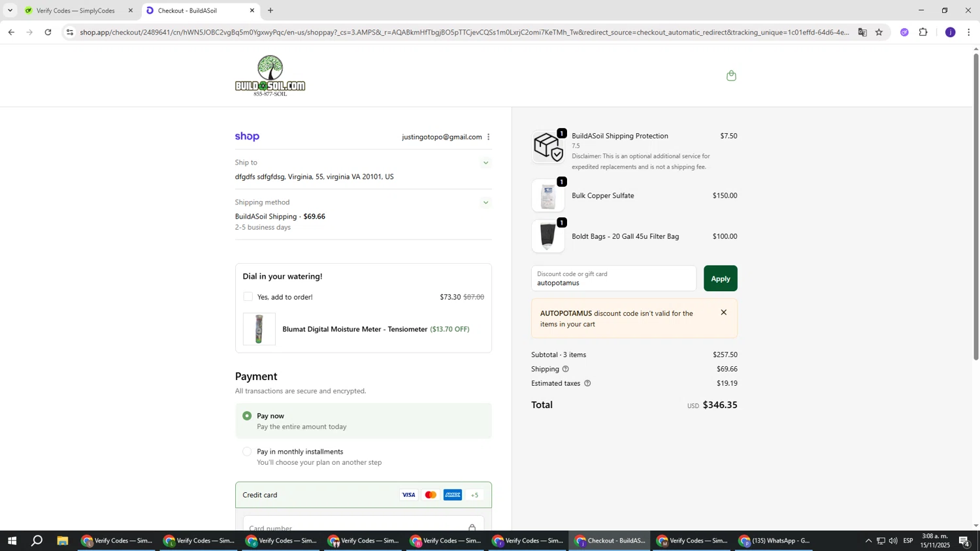Open the translate page icon
The image size is (980, 551).
[x=862, y=32]
